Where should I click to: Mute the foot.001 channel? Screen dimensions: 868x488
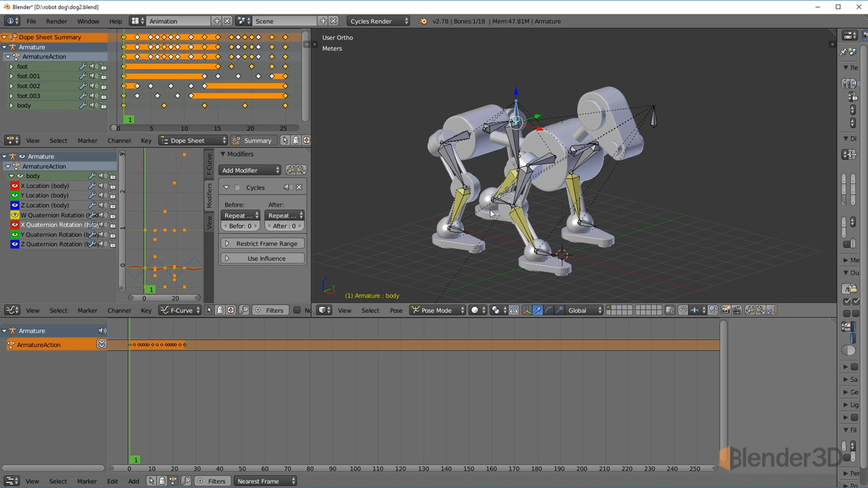[94, 76]
